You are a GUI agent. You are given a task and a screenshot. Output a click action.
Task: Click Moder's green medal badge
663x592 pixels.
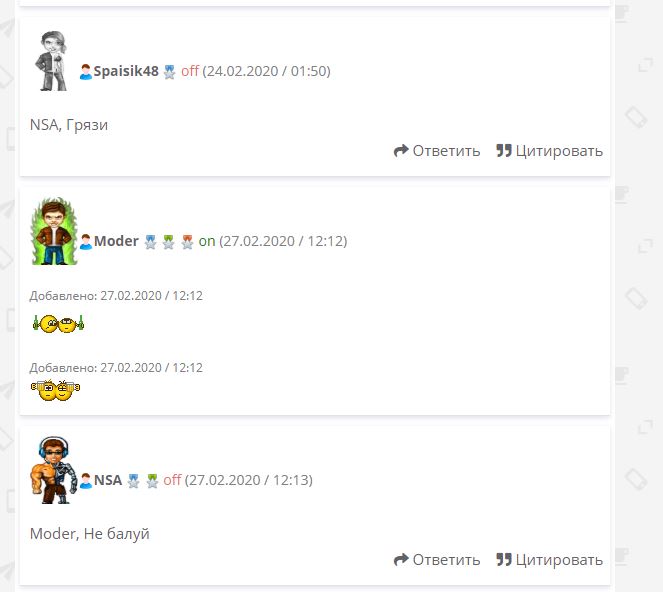(x=169, y=242)
